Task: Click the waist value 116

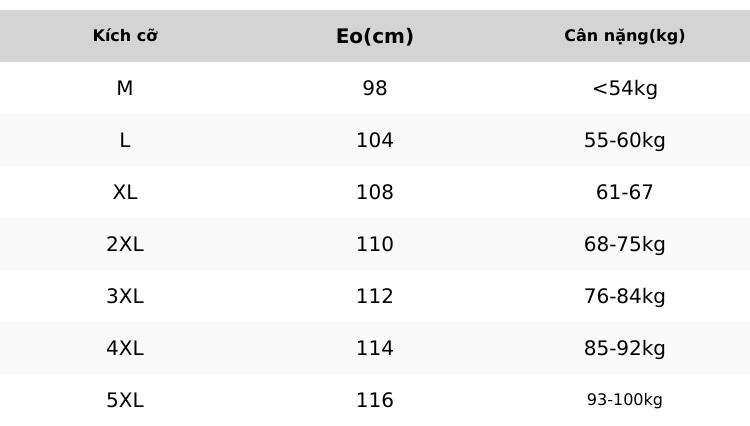Action: [375, 400]
